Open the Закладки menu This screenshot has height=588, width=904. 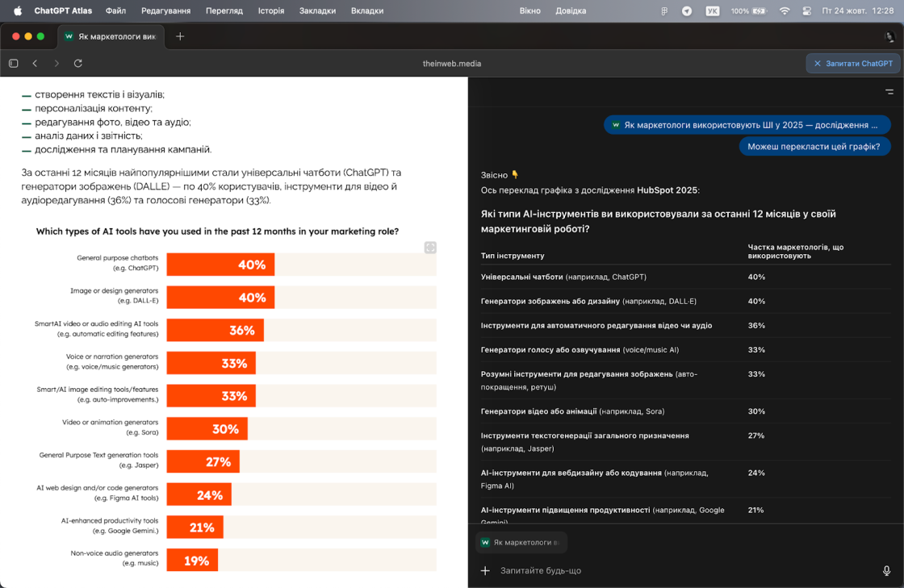pos(317,10)
